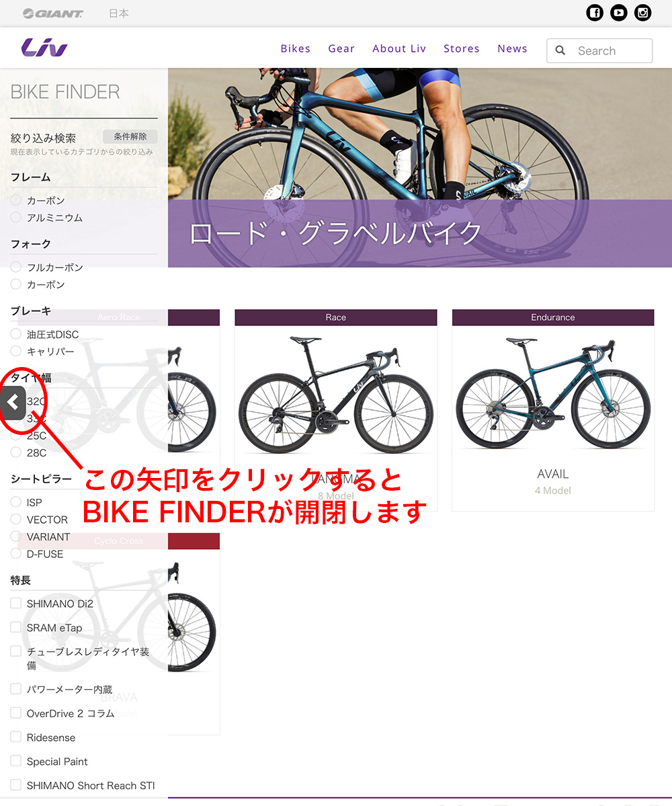672x806 pixels.
Task: Click the Giant logo in top bar
Action: coord(53,13)
